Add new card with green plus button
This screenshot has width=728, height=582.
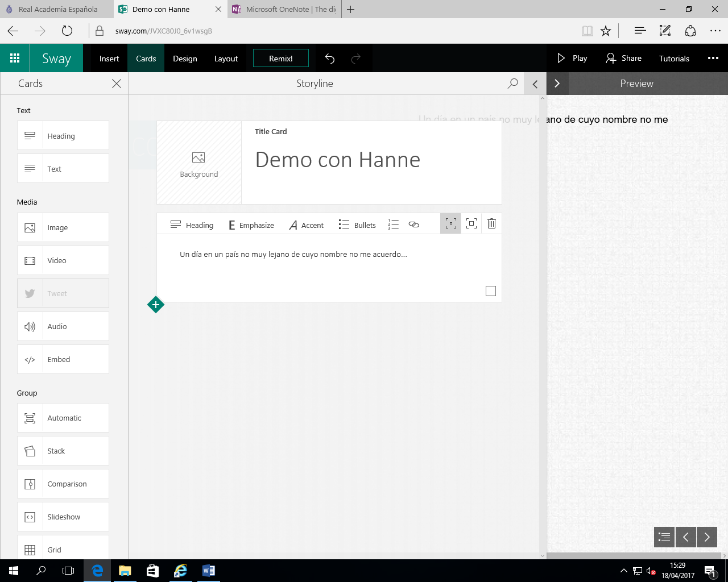156,305
